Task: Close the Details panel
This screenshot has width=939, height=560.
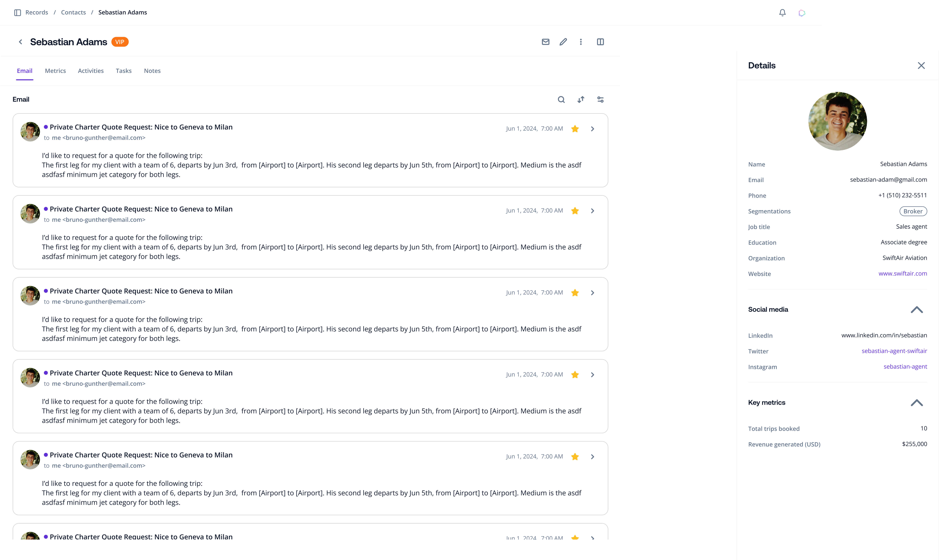Action: click(921, 66)
